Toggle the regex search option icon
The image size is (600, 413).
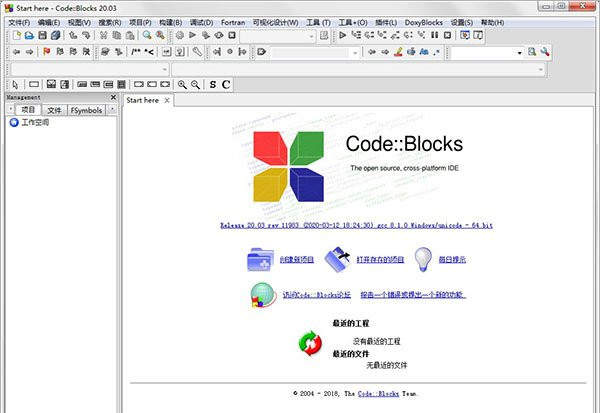(x=437, y=52)
